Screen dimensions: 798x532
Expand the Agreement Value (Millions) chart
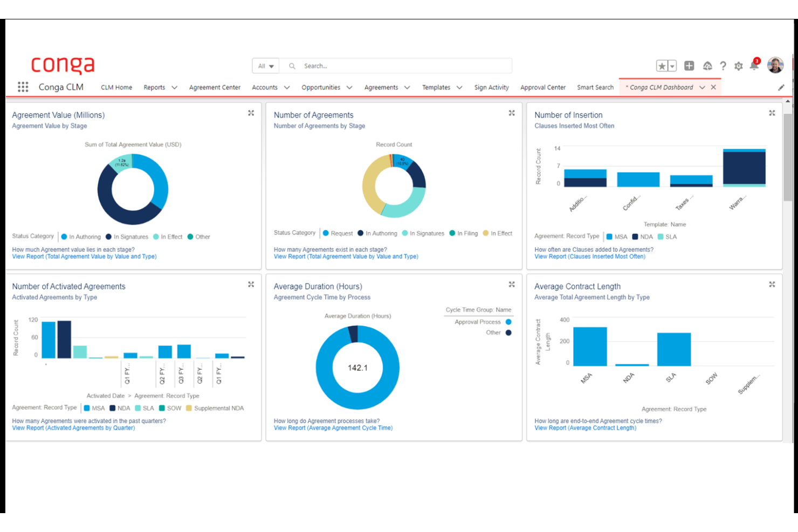pos(251,113)
